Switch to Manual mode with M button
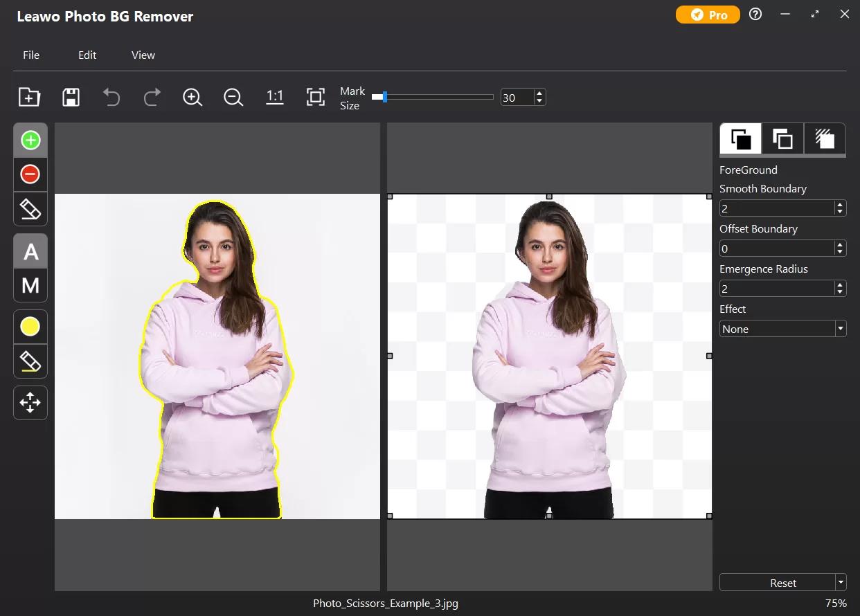 (30, 285)
